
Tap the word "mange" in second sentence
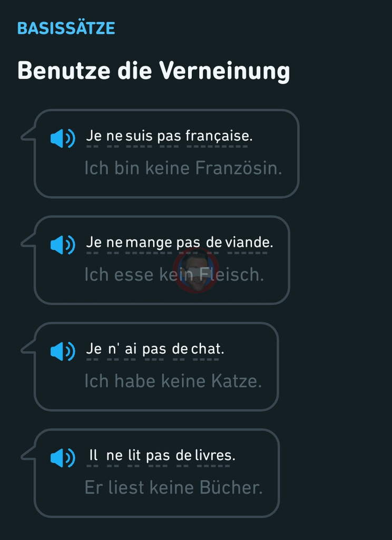149,243
